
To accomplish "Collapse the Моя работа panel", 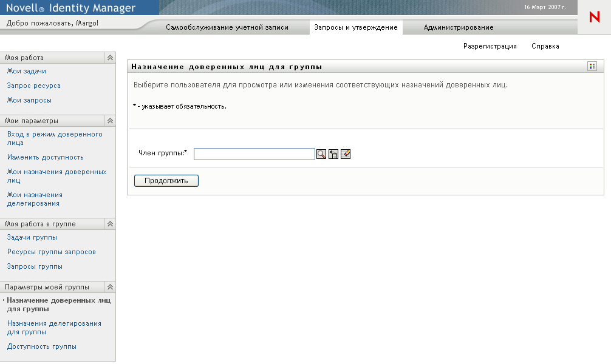I will pyautogui.click(x=109, y=57).
